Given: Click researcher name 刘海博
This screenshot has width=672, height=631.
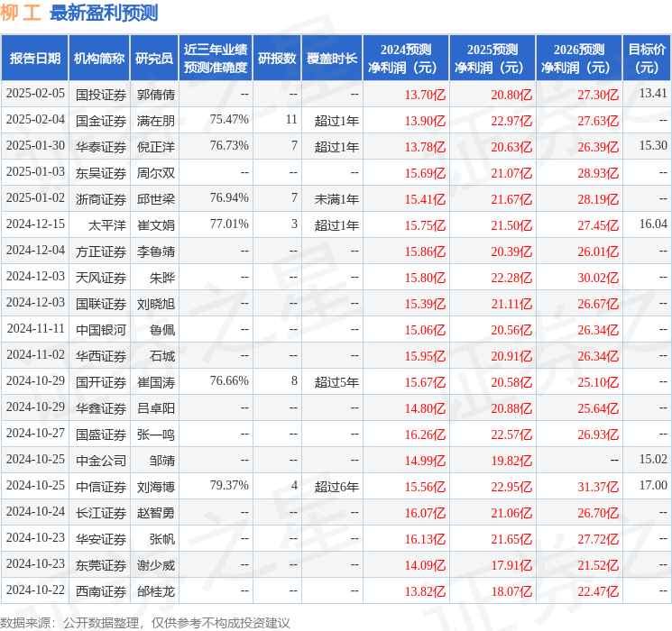Looking at the screenshot, I should [156, 487].
